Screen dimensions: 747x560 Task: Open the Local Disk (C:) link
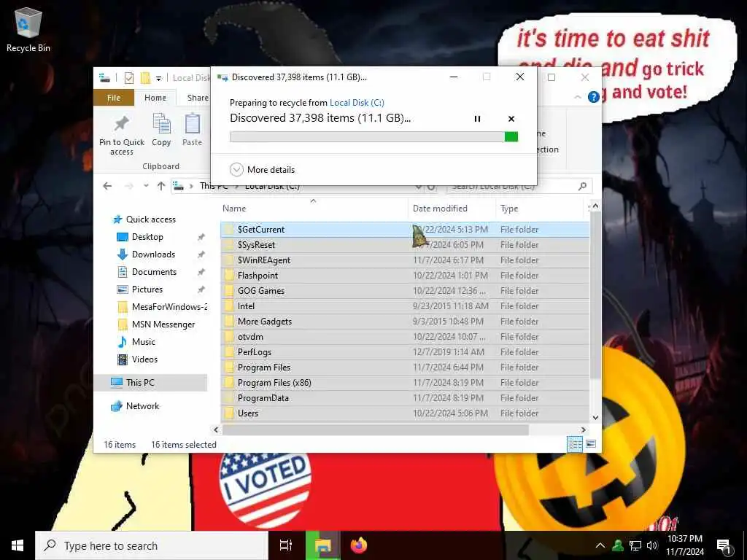(357, 102)
